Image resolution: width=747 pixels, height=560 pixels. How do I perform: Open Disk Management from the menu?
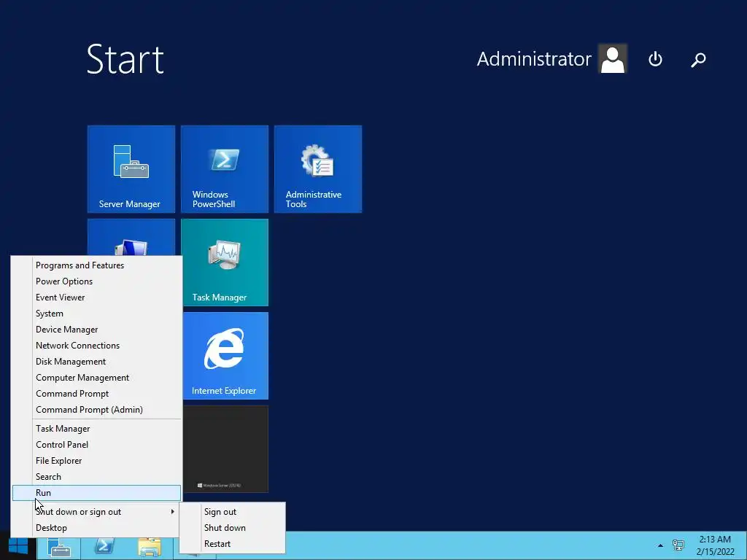96,362
